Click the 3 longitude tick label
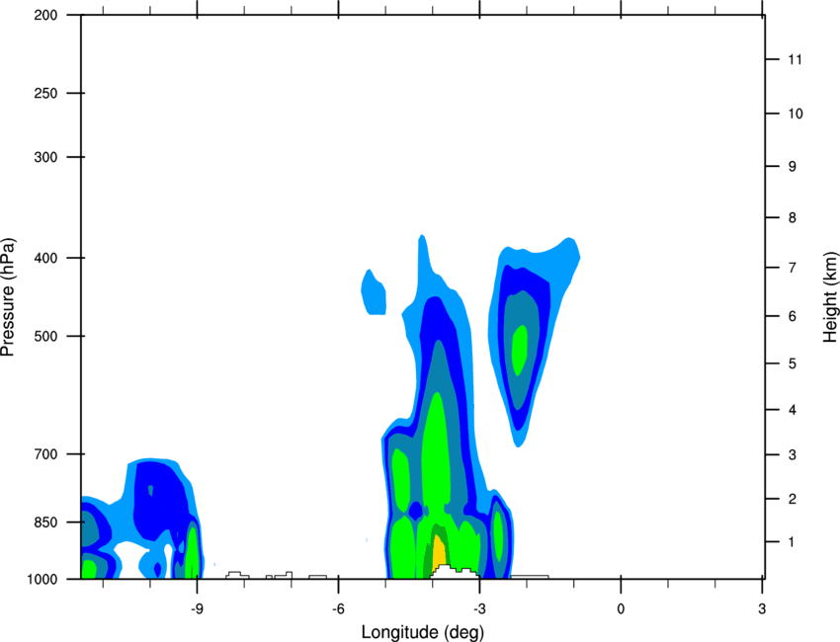 coord(762,608)
